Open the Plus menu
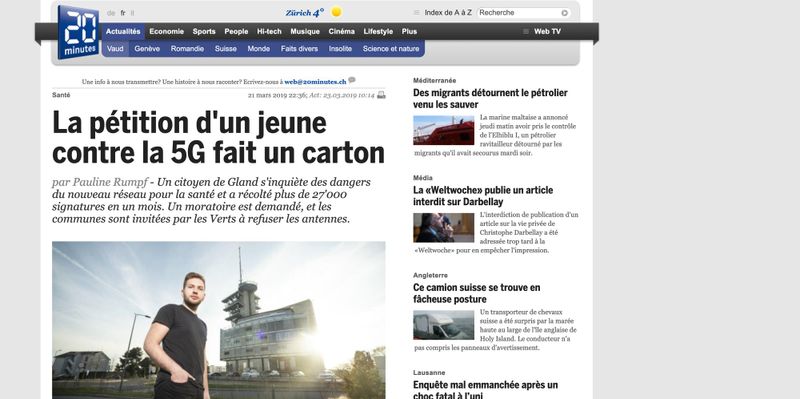800x399 pixels. (409, 32)
